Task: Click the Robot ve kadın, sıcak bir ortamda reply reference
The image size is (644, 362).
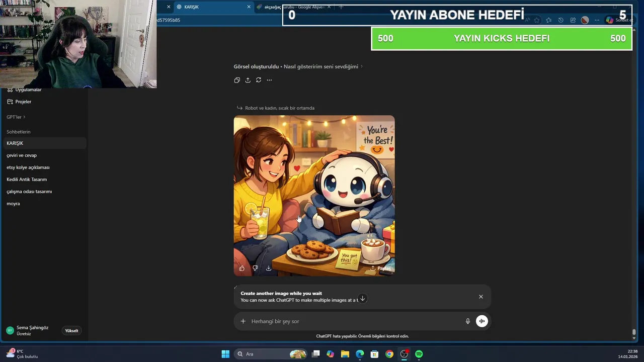Action: (x=276, y=108)
